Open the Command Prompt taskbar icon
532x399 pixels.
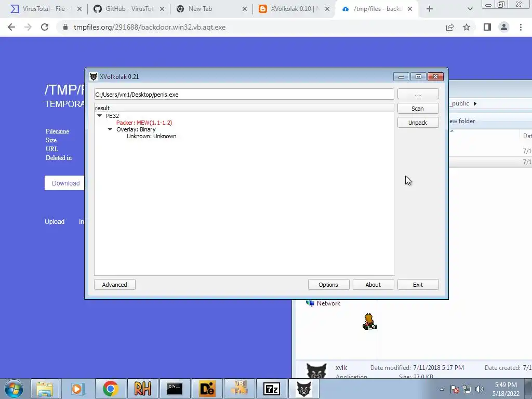(175, 389)
